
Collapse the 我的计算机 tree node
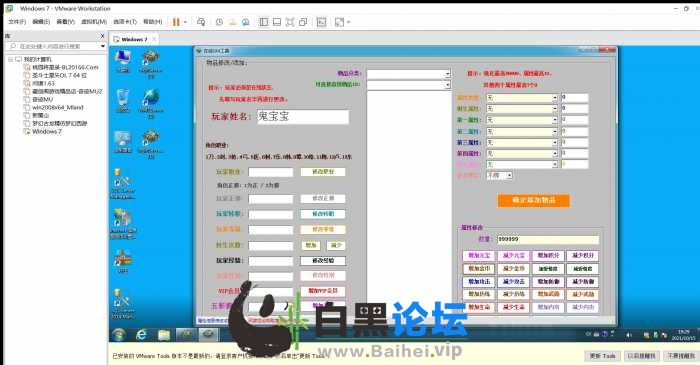point(11,59)
